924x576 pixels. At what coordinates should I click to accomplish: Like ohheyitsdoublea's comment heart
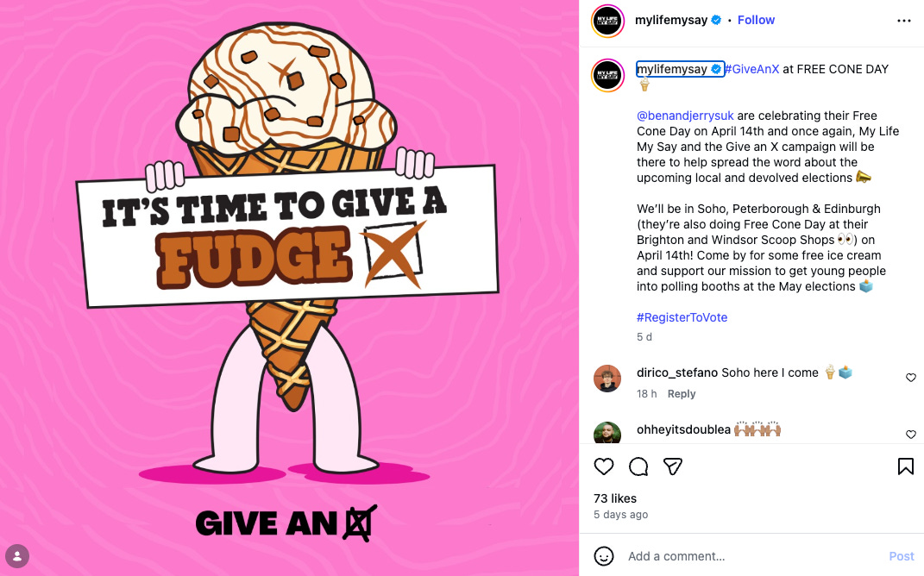pos(911,434)
